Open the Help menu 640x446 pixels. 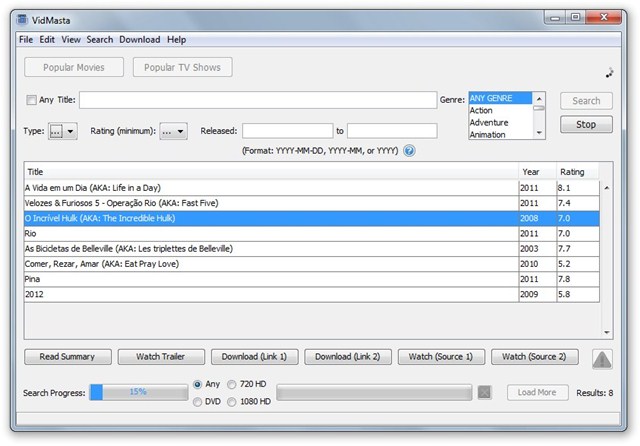[x=176, y=40]
